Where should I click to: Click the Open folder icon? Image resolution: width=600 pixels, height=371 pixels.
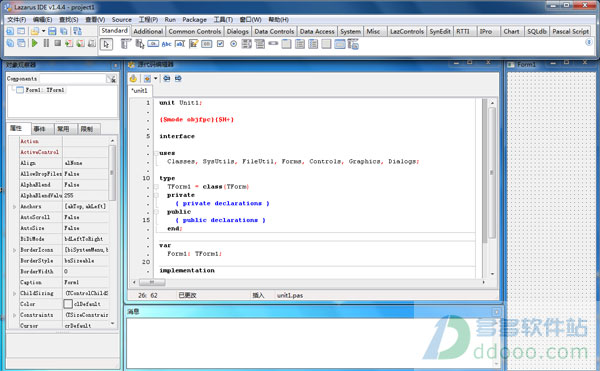coord(35,31)
